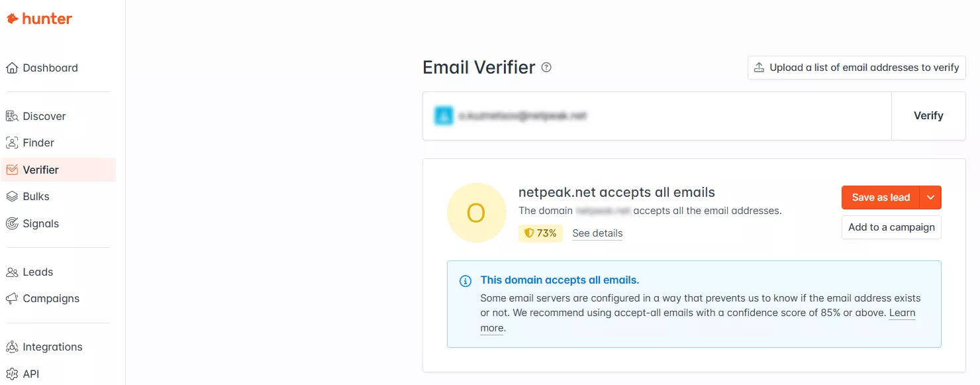Select the Verifier menu item
Viewport: 980px width, 385px height.
coord(58,170)
